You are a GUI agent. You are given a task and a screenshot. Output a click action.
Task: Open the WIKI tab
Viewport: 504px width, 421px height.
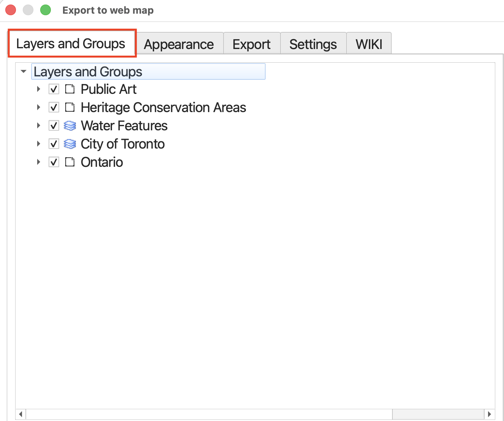[369, 44]
